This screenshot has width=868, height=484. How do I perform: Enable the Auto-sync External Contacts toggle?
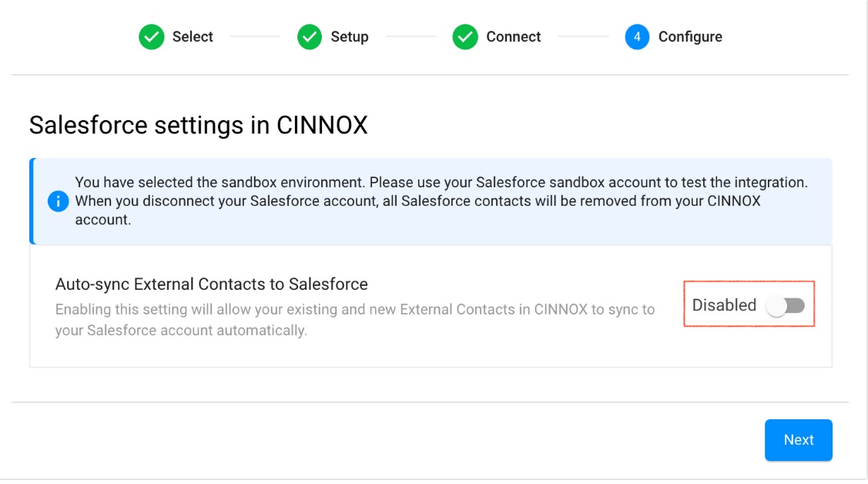(786, 306)
